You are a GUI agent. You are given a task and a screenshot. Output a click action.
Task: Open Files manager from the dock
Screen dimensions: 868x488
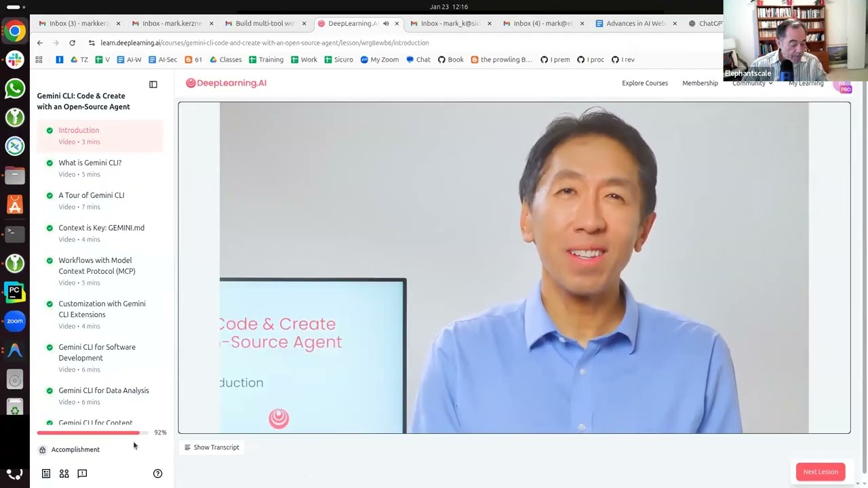pos(14,176)
